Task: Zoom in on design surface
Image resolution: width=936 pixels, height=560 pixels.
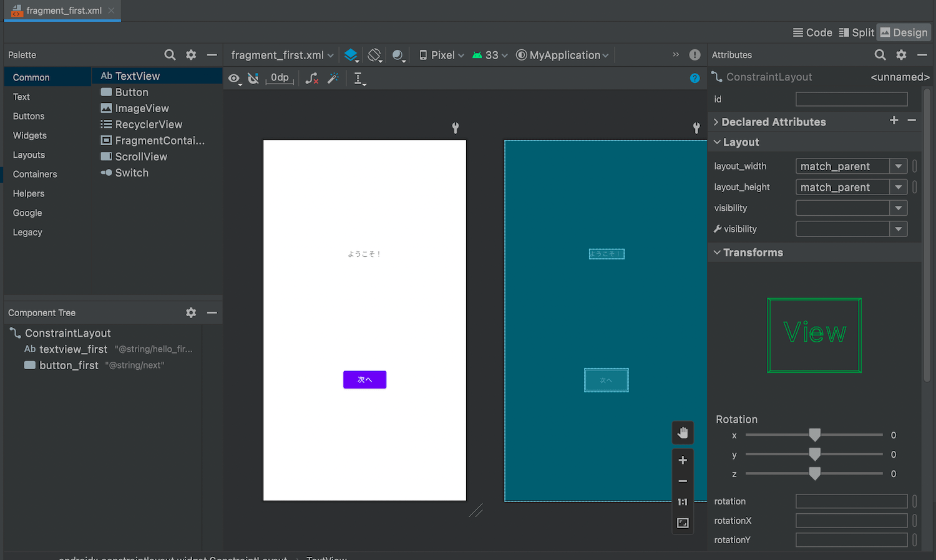Action: click(683, 460)
